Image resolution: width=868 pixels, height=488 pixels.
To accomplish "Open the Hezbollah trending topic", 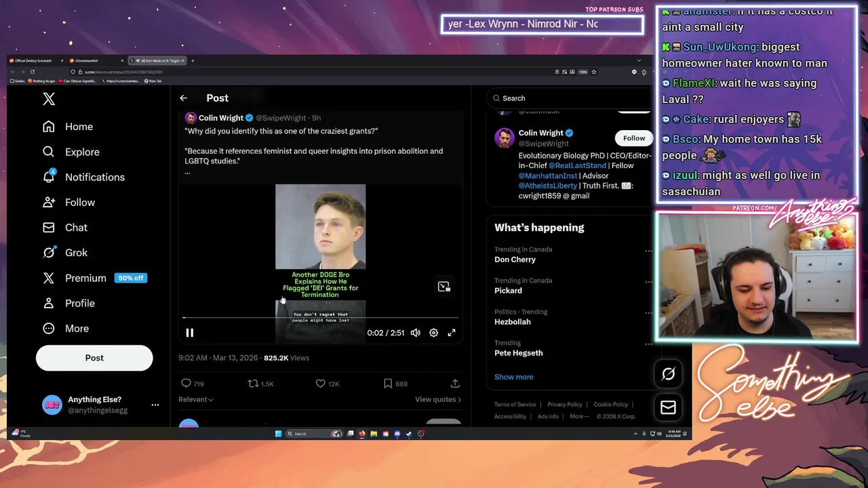I will click(513, 322).
